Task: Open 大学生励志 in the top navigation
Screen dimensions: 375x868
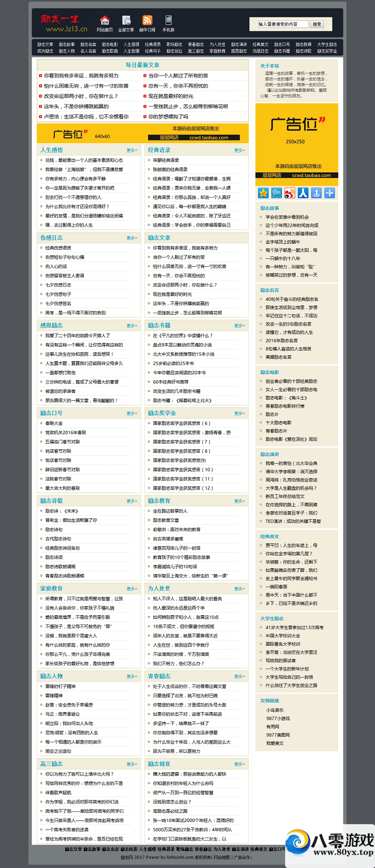Action: click(327, 44)
